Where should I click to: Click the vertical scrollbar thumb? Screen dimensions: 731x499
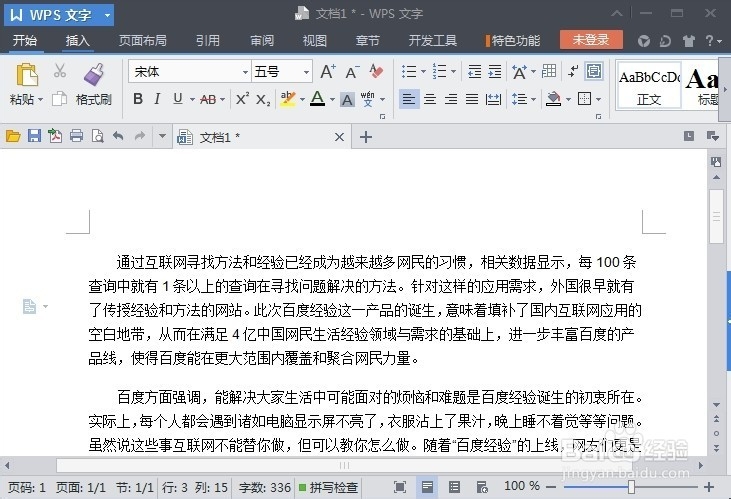(x=716, y=216)
